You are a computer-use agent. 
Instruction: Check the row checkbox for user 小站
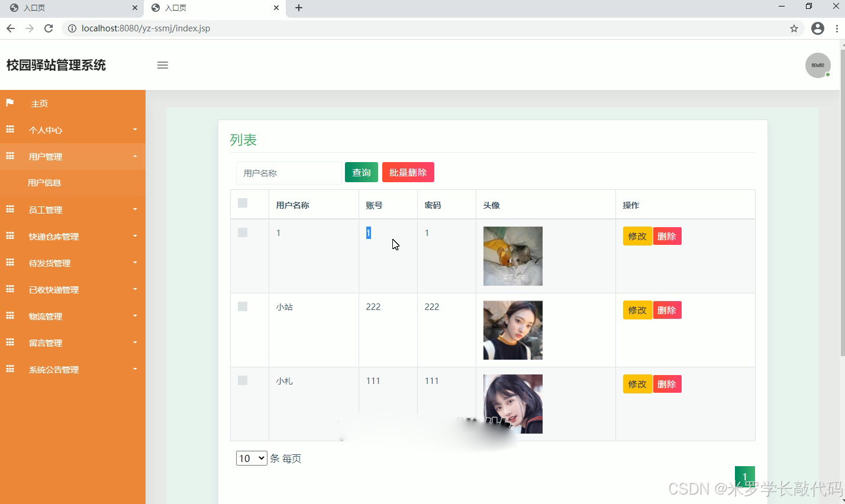click(242, 306)
